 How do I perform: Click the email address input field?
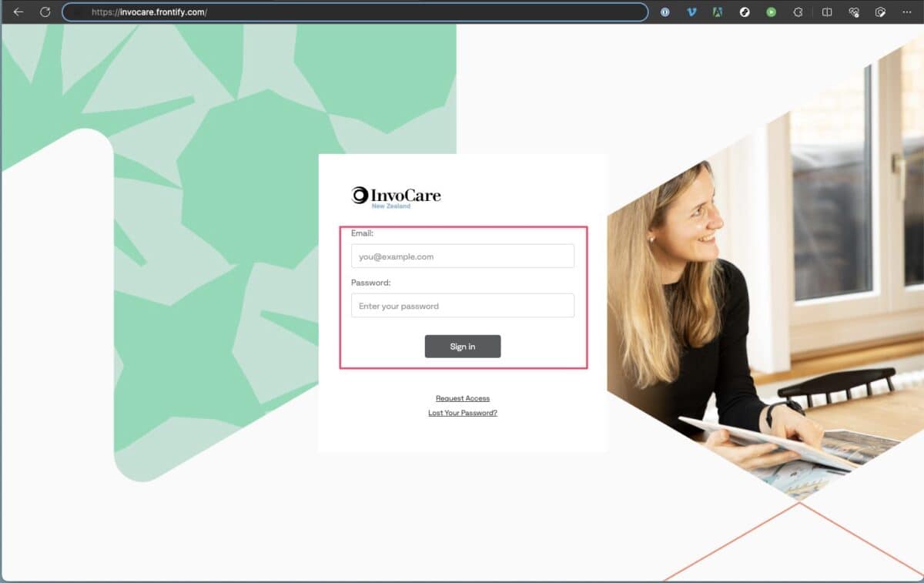[x=462, y=256]
